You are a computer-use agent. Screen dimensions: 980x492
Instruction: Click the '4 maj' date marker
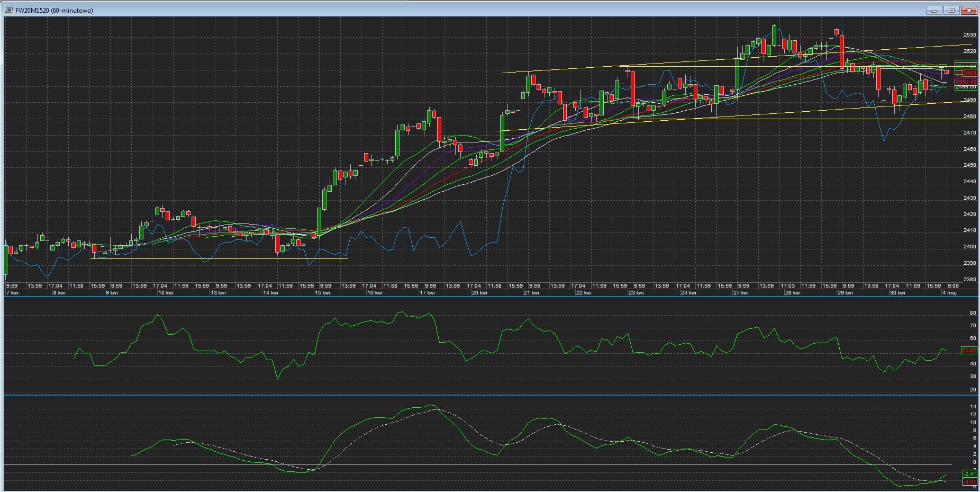(x=949, y=293)
